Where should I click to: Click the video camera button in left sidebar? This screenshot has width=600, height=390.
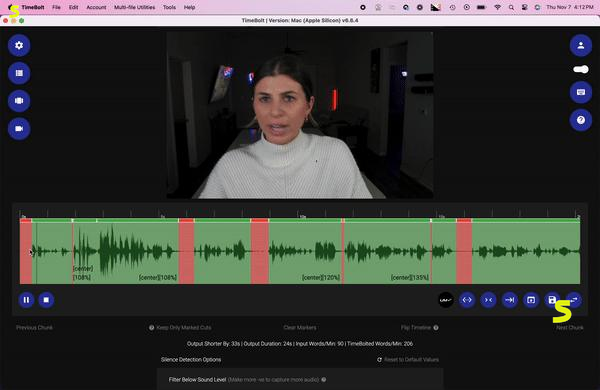19,129
